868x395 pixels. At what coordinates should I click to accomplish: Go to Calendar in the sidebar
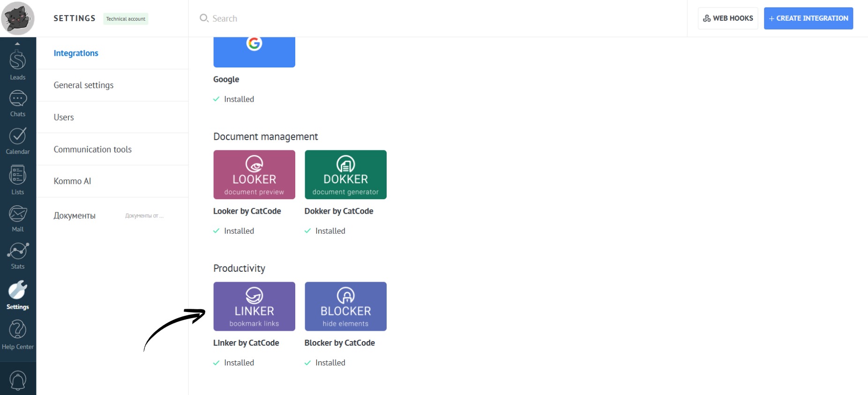point(18,141)
